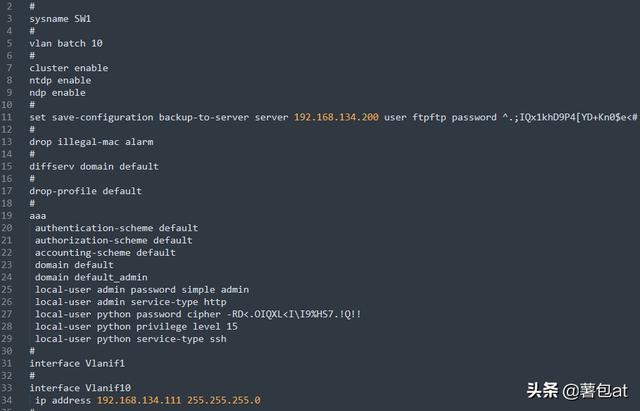Click local-user admin password simple admin
Screen dimensions: 640x411
click(142, 289)
